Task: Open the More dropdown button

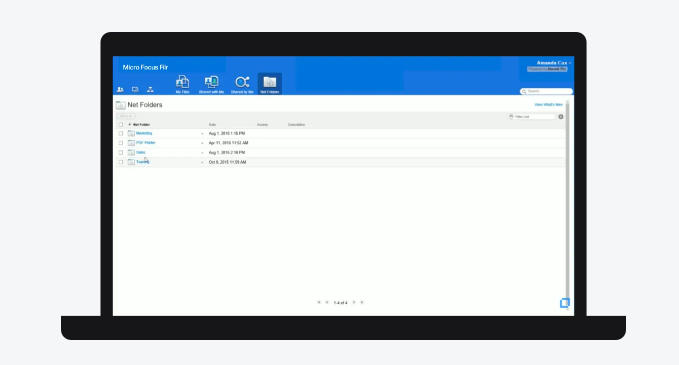Action: click(x=126, y=116)
